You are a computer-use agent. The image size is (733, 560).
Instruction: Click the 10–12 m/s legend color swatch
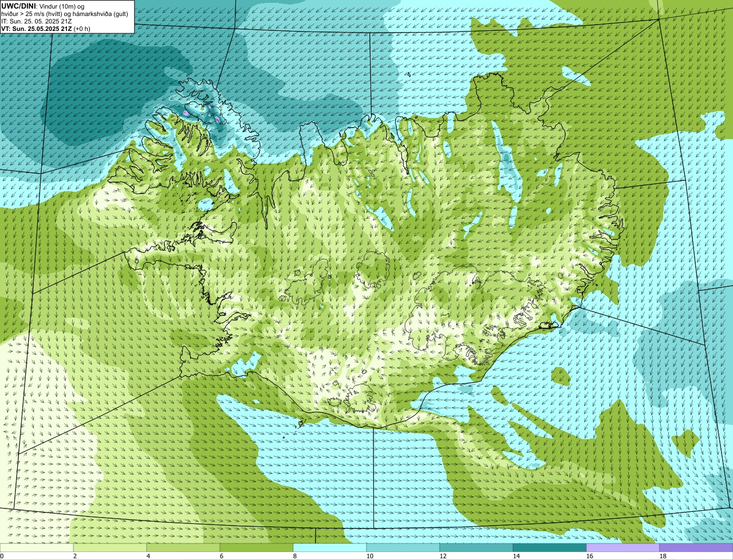pos(403,547)
